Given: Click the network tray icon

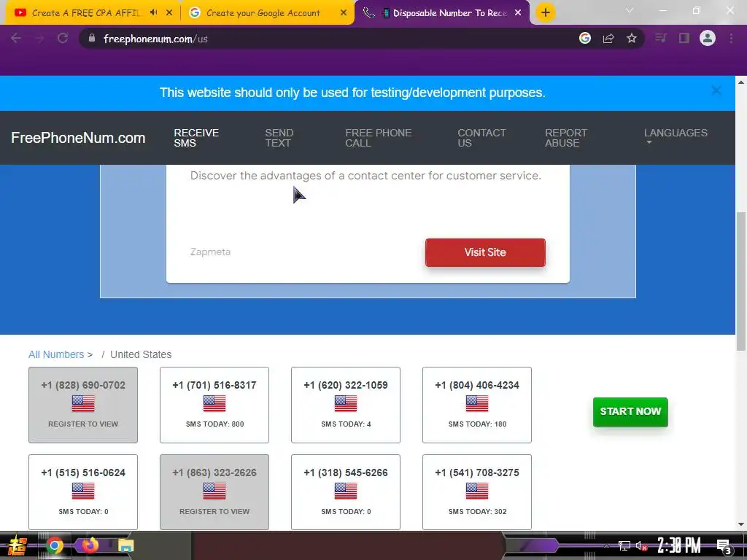Looking at the screenshot, I should click(x=624, y=546).
